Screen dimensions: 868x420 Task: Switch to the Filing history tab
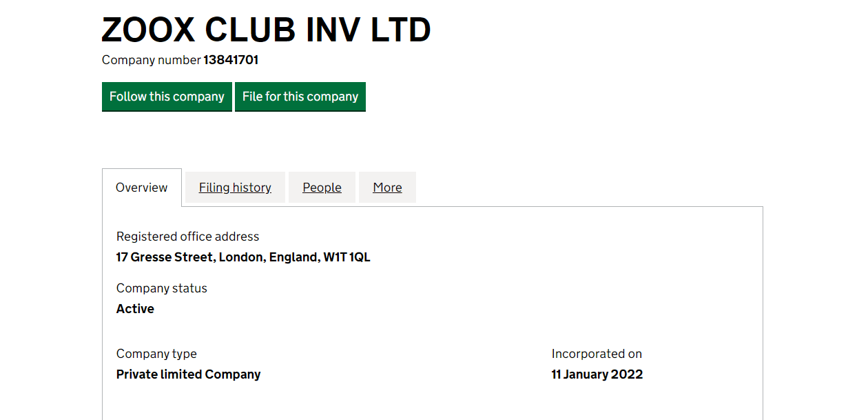pos(235,188)
